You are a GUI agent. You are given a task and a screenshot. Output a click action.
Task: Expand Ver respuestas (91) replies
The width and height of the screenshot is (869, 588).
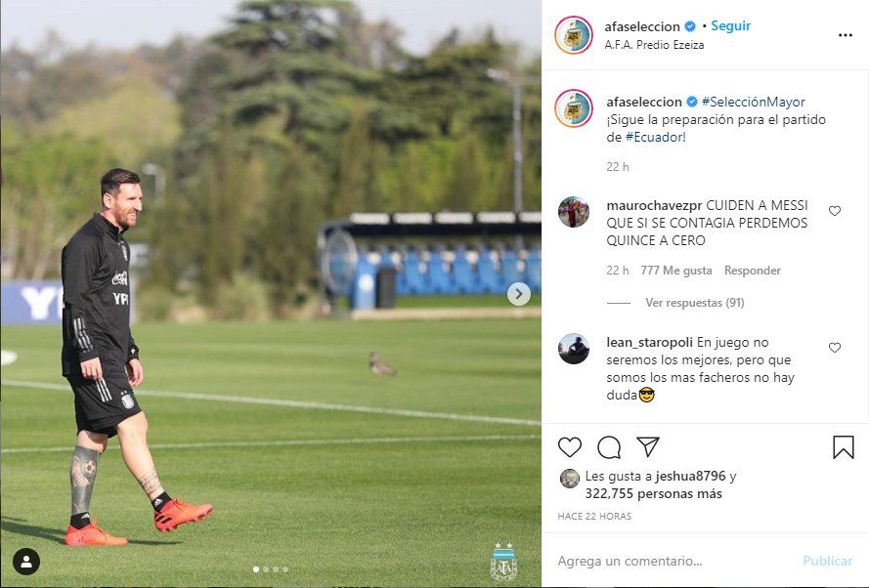click(x=694, y=303)
